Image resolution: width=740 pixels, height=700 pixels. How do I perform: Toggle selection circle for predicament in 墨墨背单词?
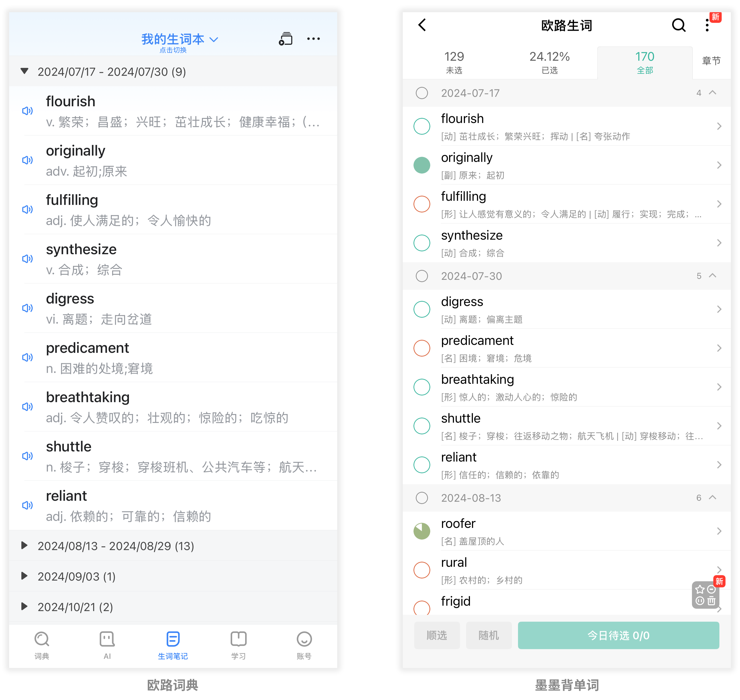(422, 348)
